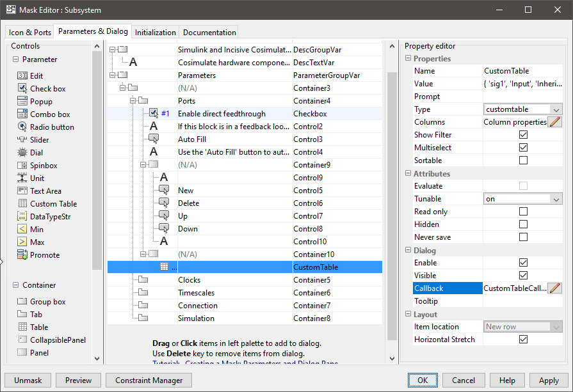Screen dimensions: 573x392
Task: Collapse the Attributes section in Property editor
Action: [408, 174]
